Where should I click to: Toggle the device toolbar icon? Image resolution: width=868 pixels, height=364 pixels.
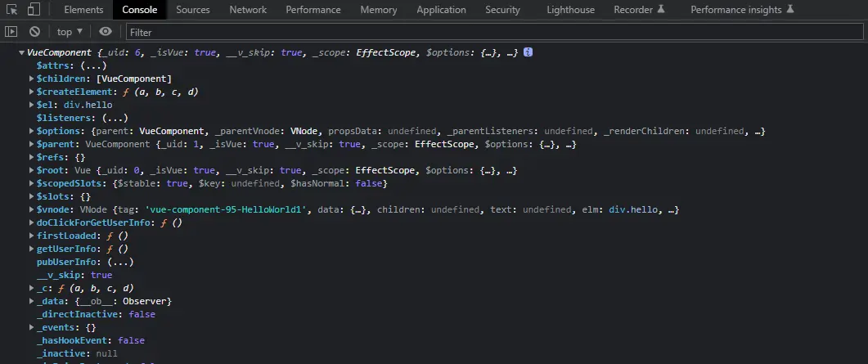pos(34,9)
